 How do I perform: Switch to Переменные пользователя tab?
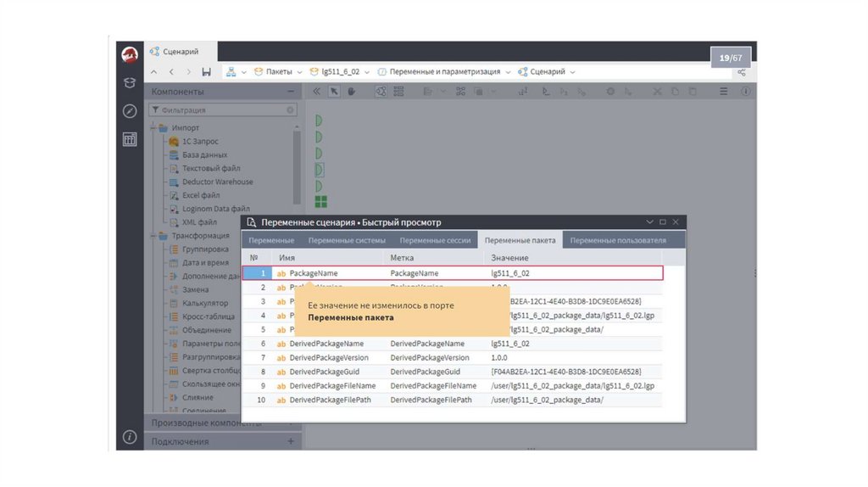617,240
